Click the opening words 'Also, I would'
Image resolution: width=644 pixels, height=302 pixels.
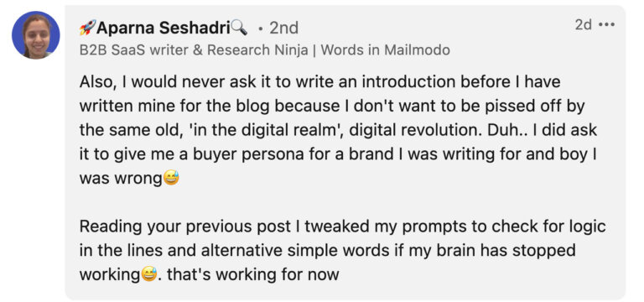point(121,82)
